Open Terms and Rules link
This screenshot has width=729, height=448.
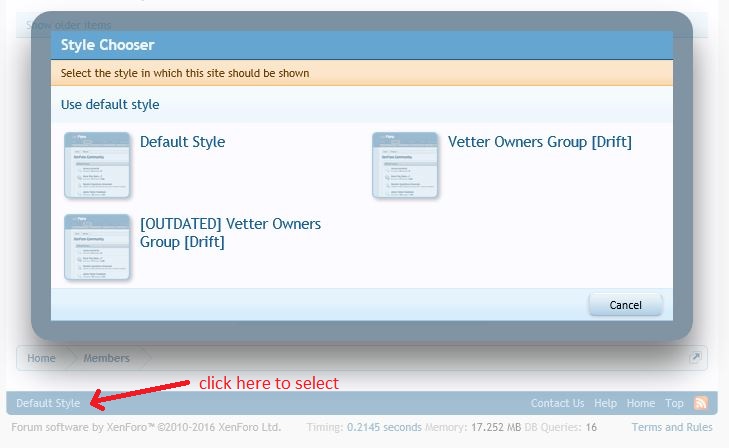point(672,427)
